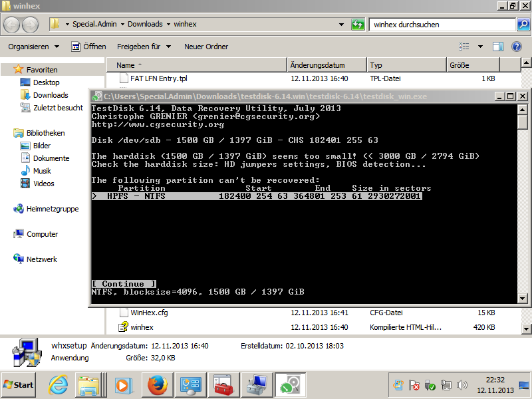Click the volume speaker tray icon
This screenshot has height=399, width=532.
point(462,385)
